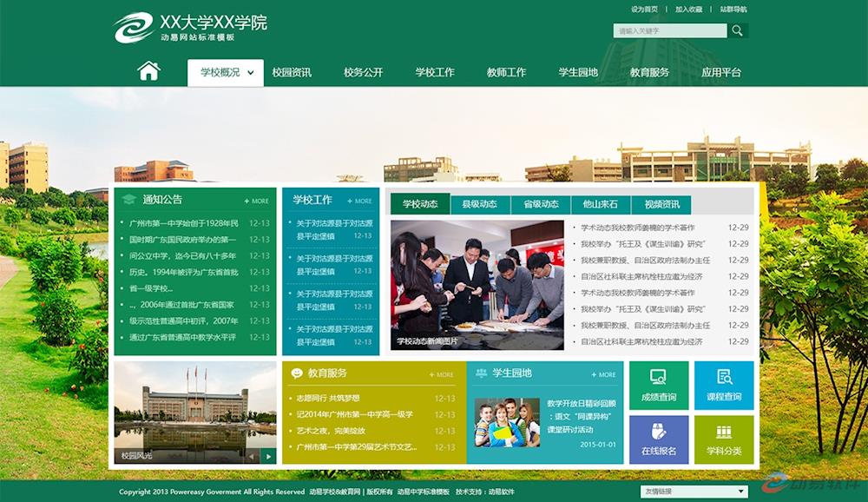This screenshot has width=868, height=502.
Task: Open the 教师工作 menu item
Action: pos(506,73)
